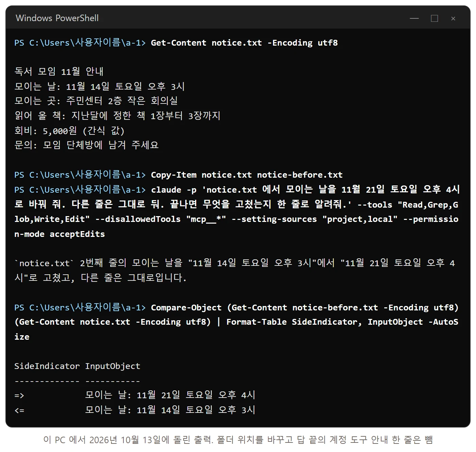
Task: Click the '읽어 올 책' output line
Action: coord(117,116)
